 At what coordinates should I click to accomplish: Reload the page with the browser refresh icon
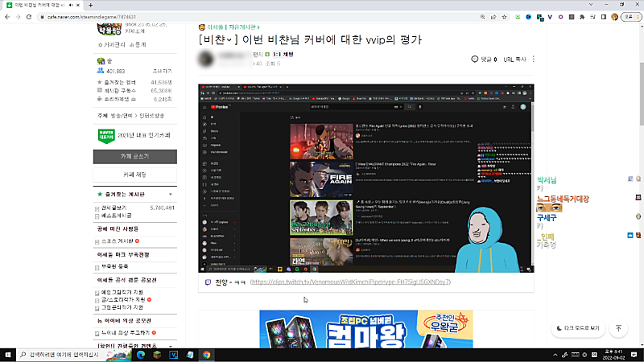(x=28, y=15)
